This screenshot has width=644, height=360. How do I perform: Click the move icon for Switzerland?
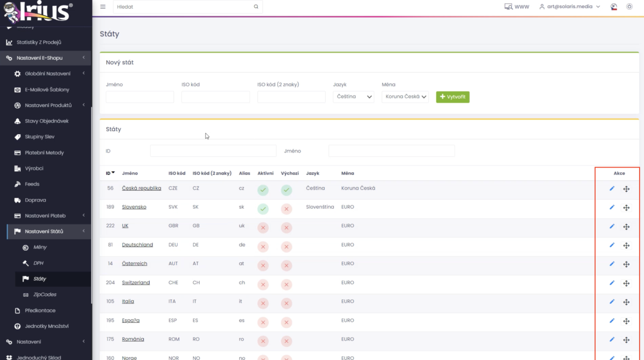[x=626, y=283]
